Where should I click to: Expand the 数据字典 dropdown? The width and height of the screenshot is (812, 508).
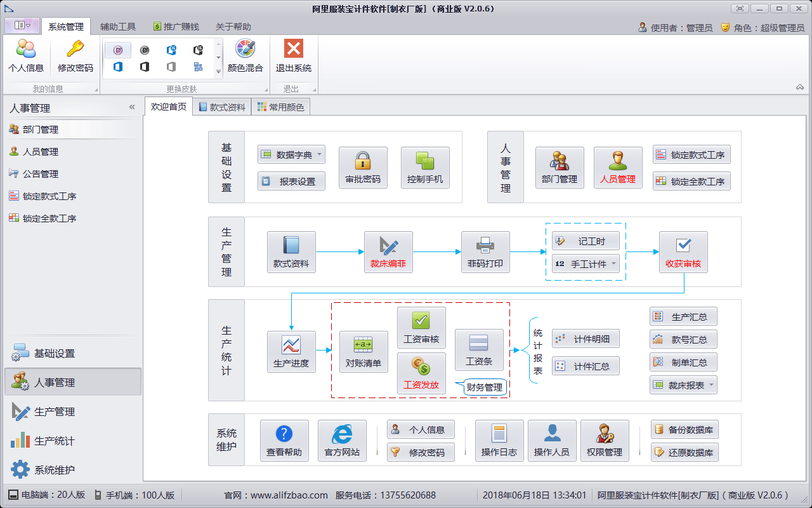click(x=319, y=154)
